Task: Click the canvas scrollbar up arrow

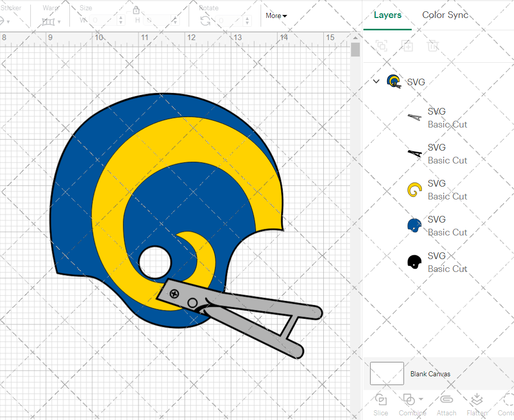Action: coord(355,38)
